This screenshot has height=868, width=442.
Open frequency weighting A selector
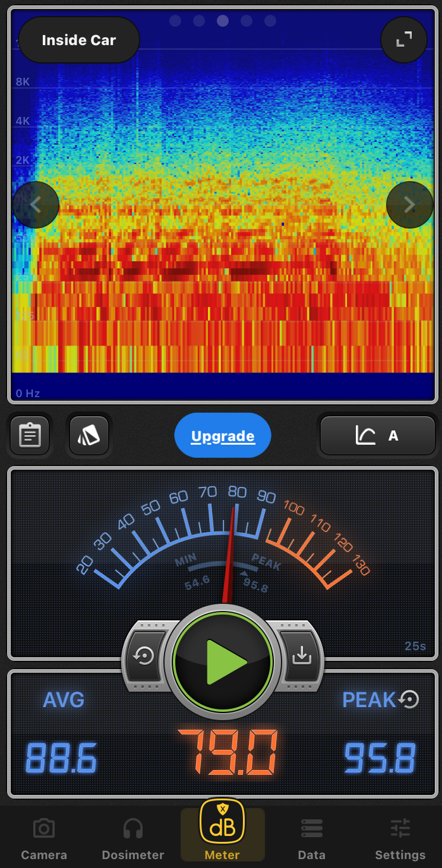point(378,436)
